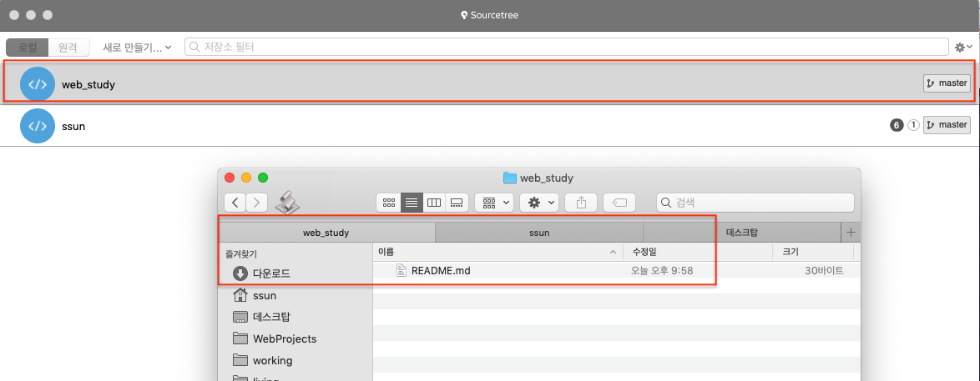Click the 6 pending changes badge

(x=897, y=126)
